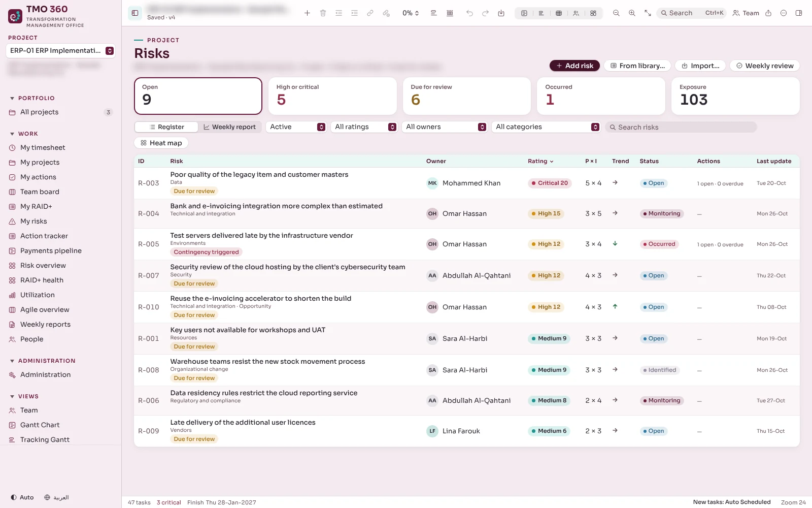Viewport: 812px width, 508px height.
Task: Click the download/export icon in toolbar
Action: click(501, 13)
